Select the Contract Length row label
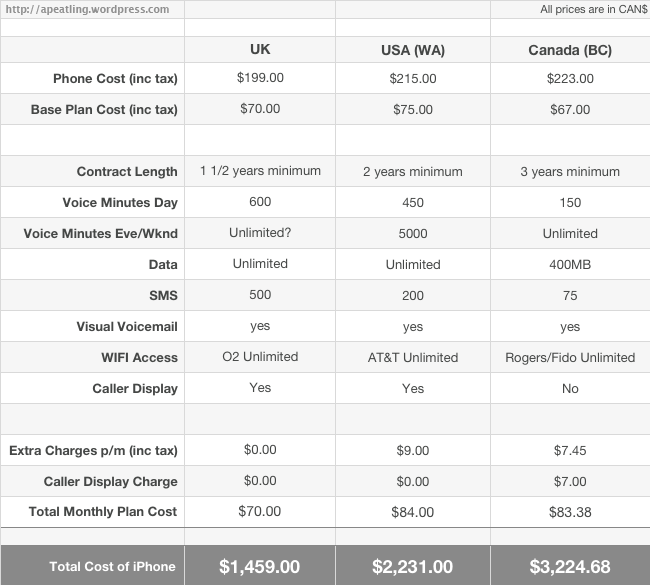This screenshot has width=650, height=585. (x=127, y=172)
